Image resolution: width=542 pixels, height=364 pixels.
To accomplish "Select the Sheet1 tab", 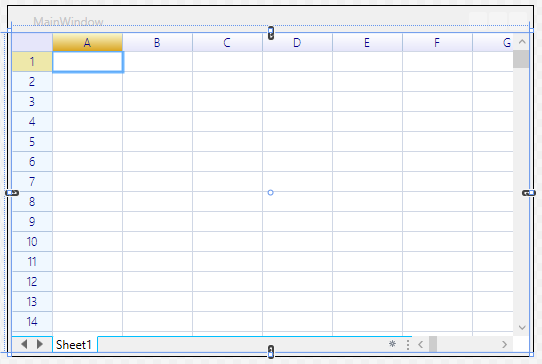I will (x=74, y=345).
